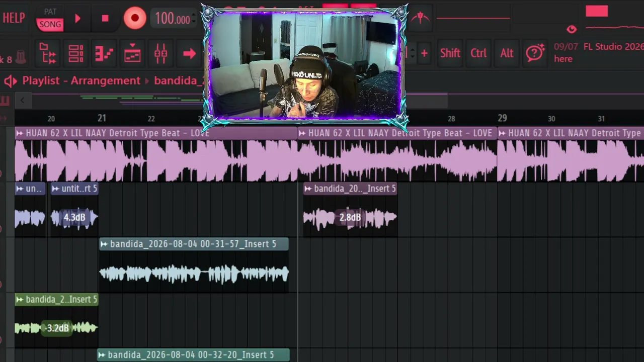Click the -3.2dB gain label
Viewport: 644px width, 362px height.
[x=57, y=328]
